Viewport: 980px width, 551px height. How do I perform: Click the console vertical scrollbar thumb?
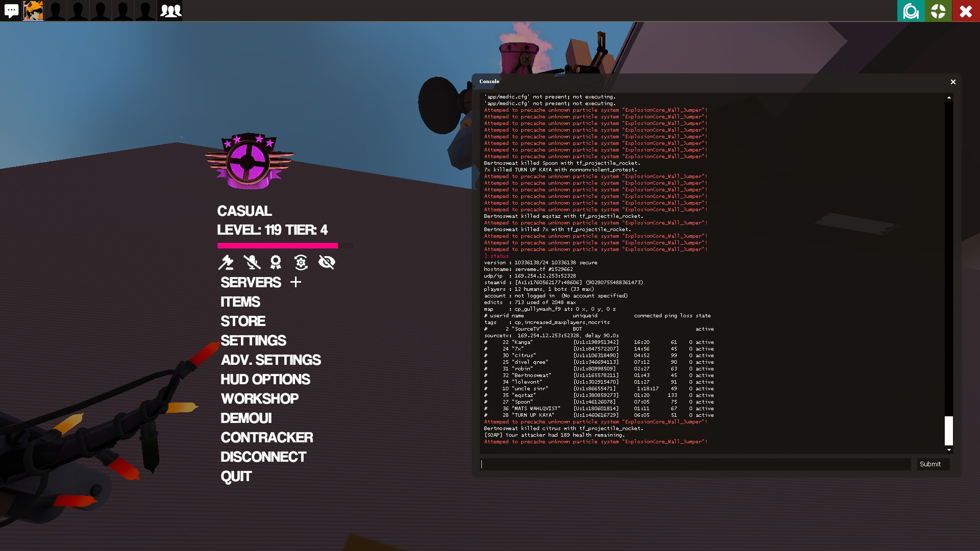point(948,431)
